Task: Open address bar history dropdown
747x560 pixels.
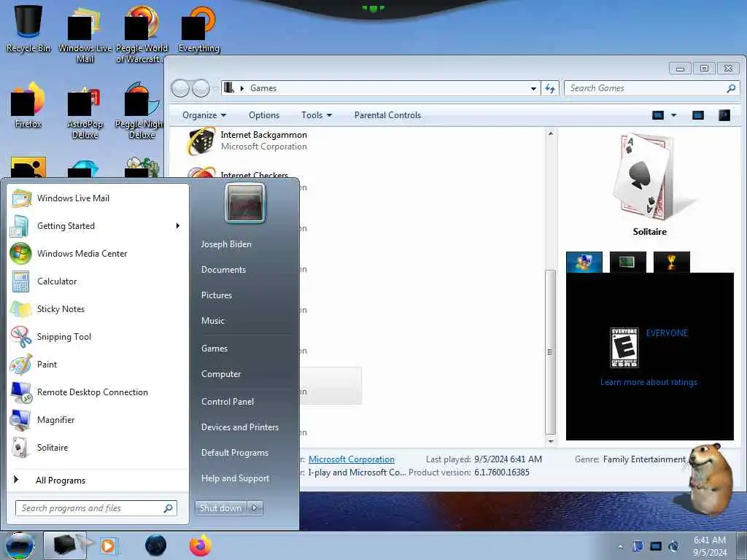Action: (533, 88)
